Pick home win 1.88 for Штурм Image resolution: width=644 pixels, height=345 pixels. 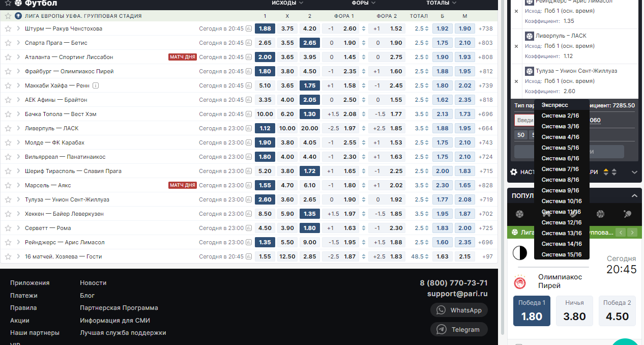(265, 28)
